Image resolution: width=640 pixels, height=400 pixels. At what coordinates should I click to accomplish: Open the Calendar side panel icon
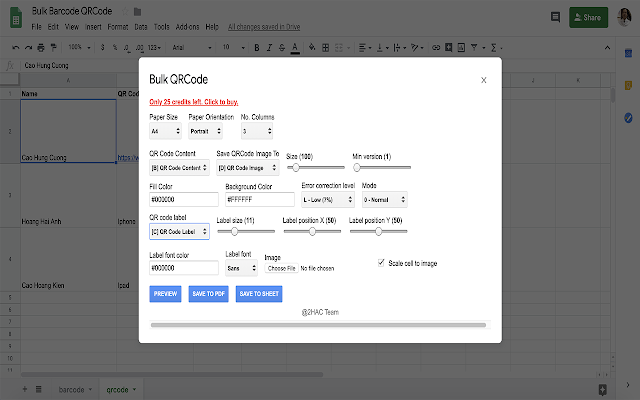pyautogui.click(x=628, y=53)
